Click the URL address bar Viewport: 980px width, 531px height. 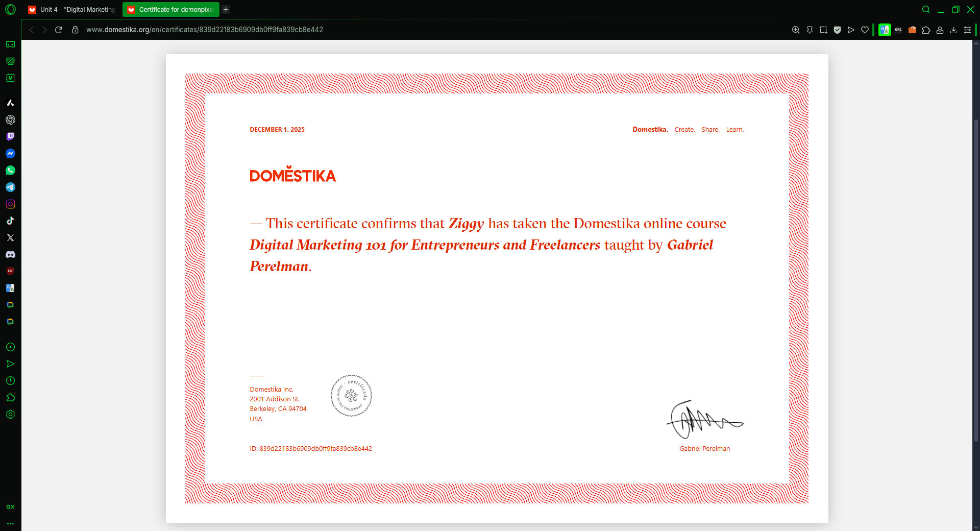204,30
